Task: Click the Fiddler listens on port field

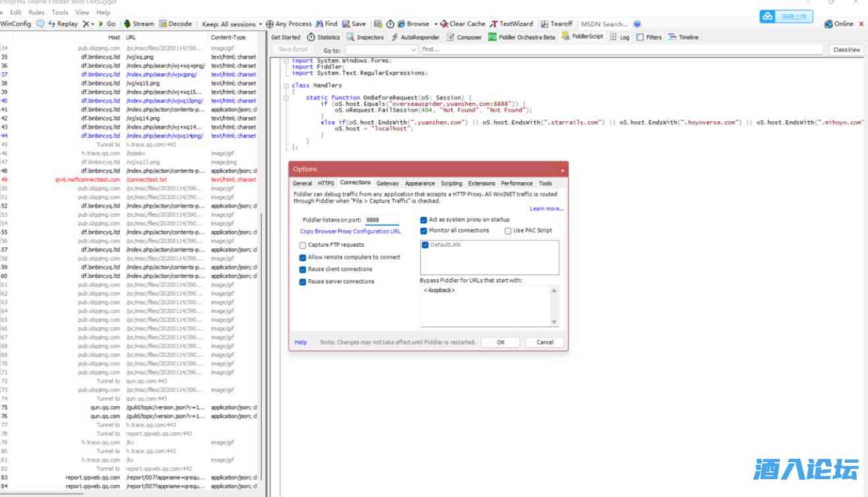Action: (x=382, y=220)
